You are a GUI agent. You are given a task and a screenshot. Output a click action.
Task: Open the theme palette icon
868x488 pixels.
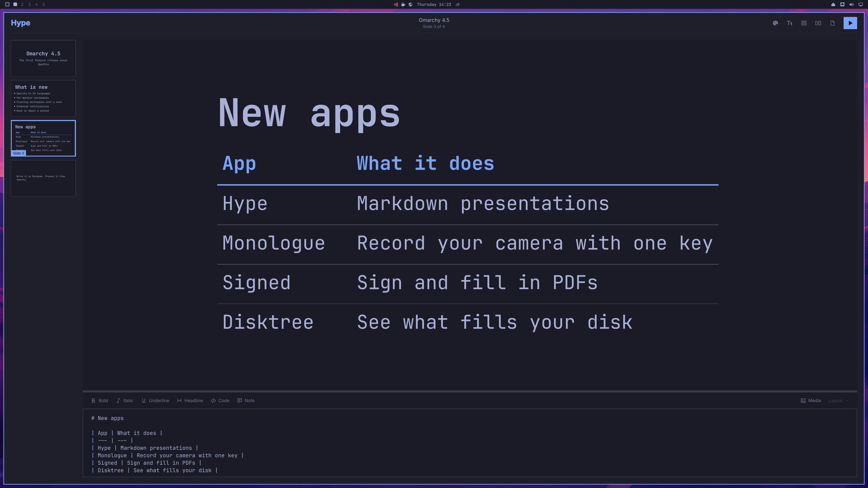coord(775,23)
